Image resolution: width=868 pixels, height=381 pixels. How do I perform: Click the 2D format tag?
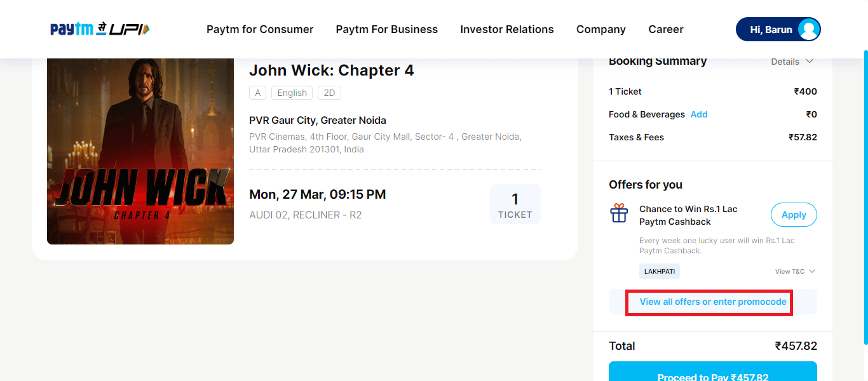point(329,93)
